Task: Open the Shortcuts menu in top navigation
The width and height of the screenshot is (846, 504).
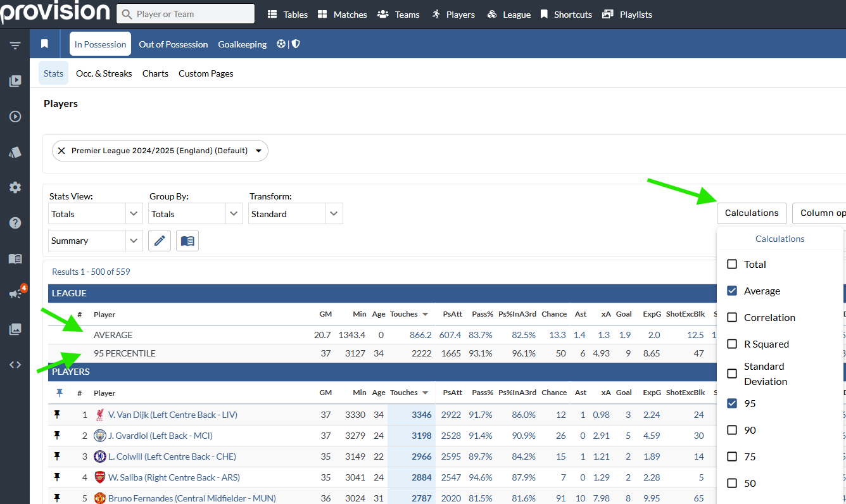Action: 566,14
